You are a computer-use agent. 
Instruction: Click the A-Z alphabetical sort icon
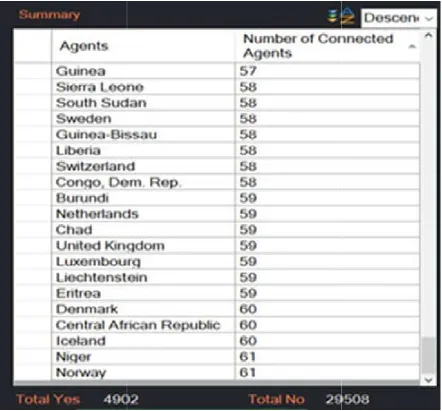[348, 16]
